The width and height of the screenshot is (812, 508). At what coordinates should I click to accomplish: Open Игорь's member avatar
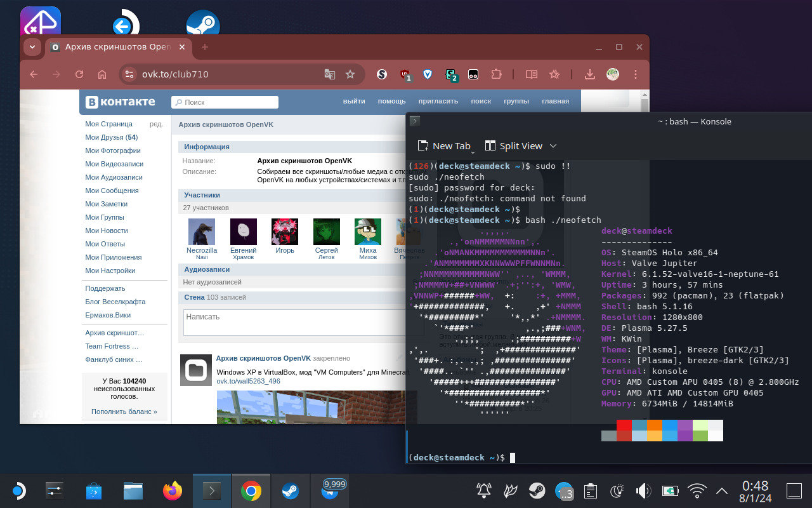click(x=285, y=232)
